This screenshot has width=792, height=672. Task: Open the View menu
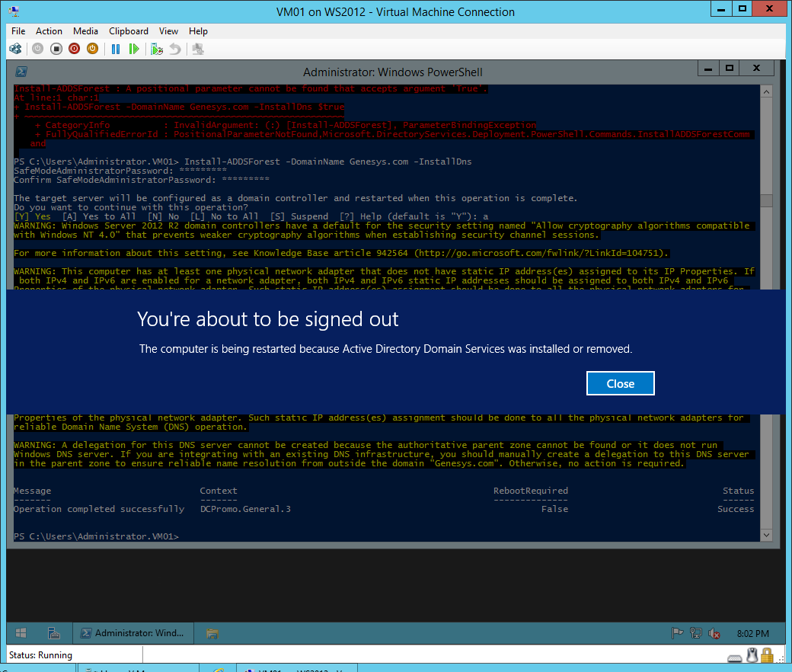[168, 31]
